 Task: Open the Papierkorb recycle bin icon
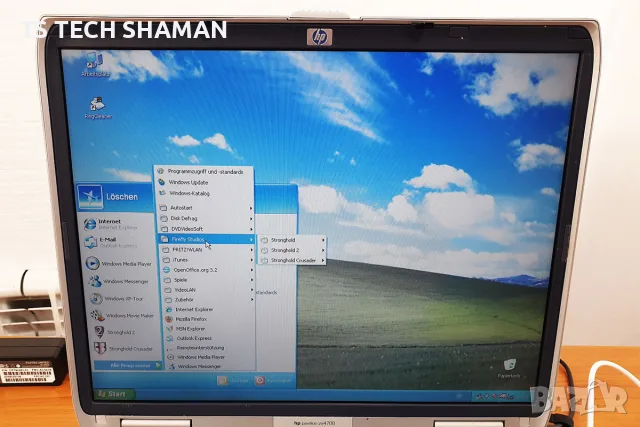coord(509,369)
